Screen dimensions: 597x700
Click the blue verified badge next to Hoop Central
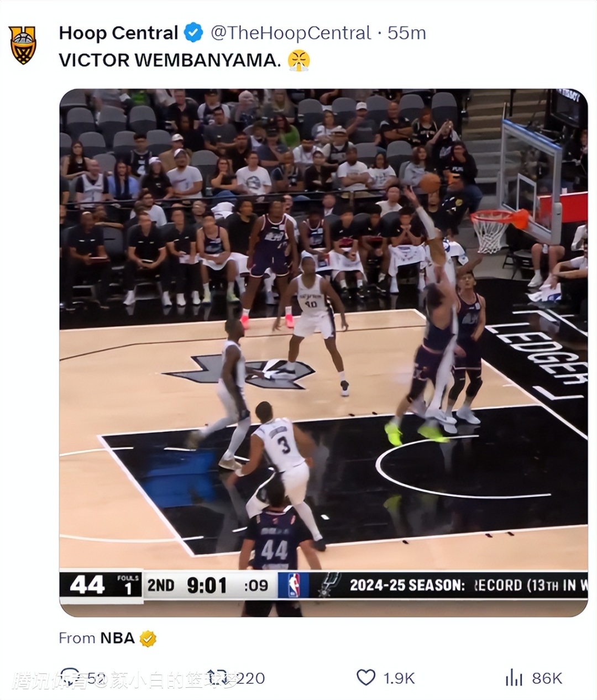pos(193,33)
